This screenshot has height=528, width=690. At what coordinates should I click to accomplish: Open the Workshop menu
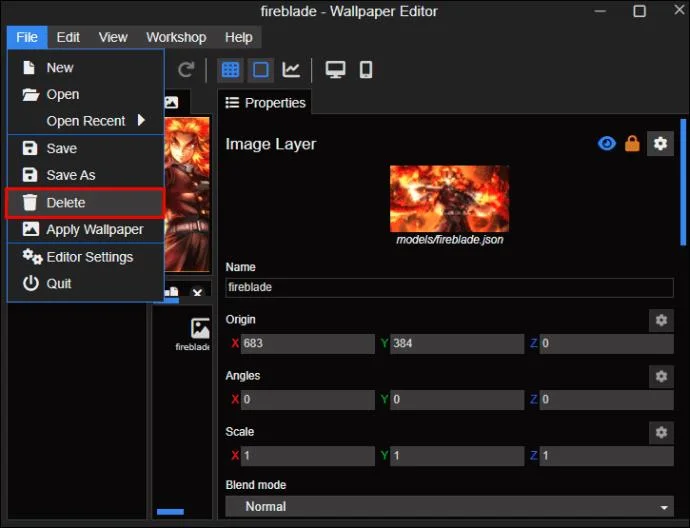[x=176, y=37]
